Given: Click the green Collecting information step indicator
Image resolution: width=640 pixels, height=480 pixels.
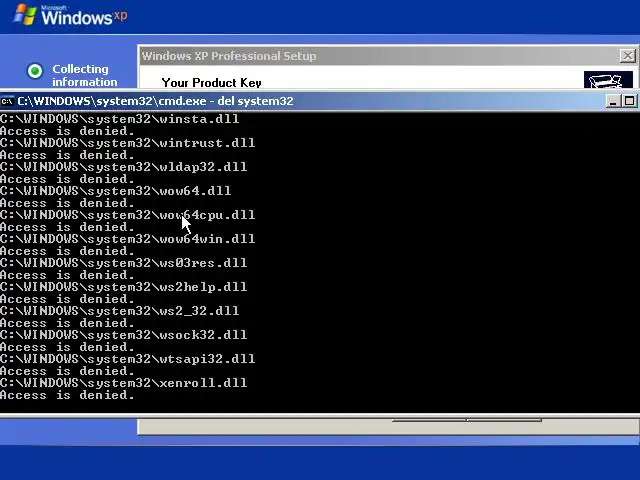Looking at the screenshot, I should [35, 71].
